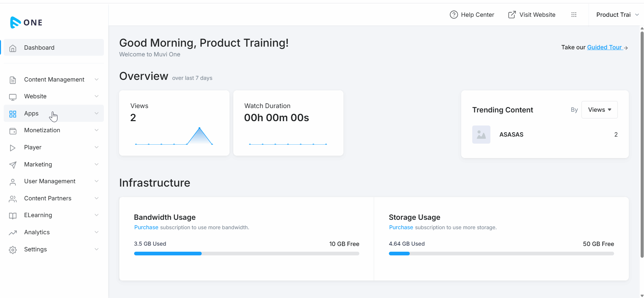Open the Help Center link
644x298 pixels.
click(x=472, y=15)
